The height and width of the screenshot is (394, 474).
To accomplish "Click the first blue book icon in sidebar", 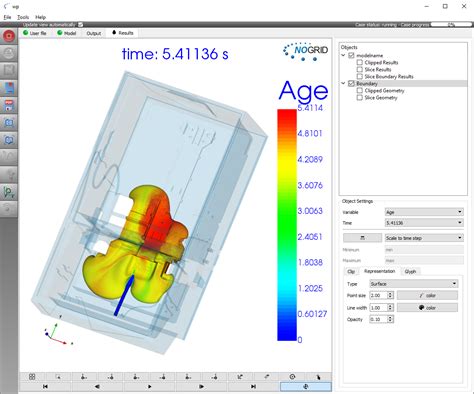I will click(9, 123).
